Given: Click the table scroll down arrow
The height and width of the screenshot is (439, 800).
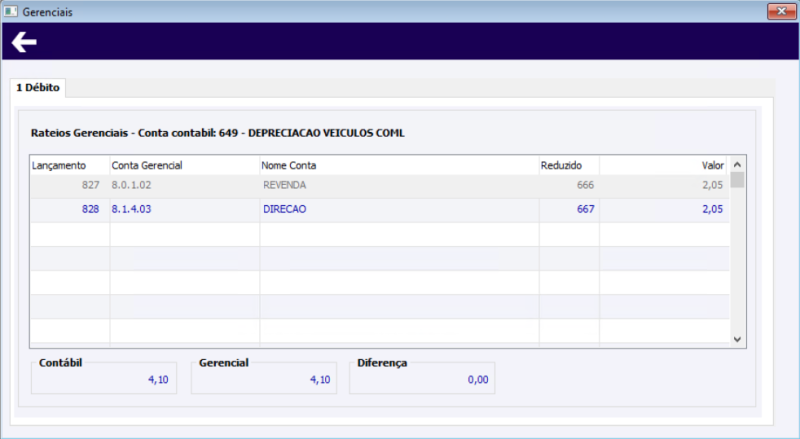Looking at the screenshot, I should tap(737, 339).
